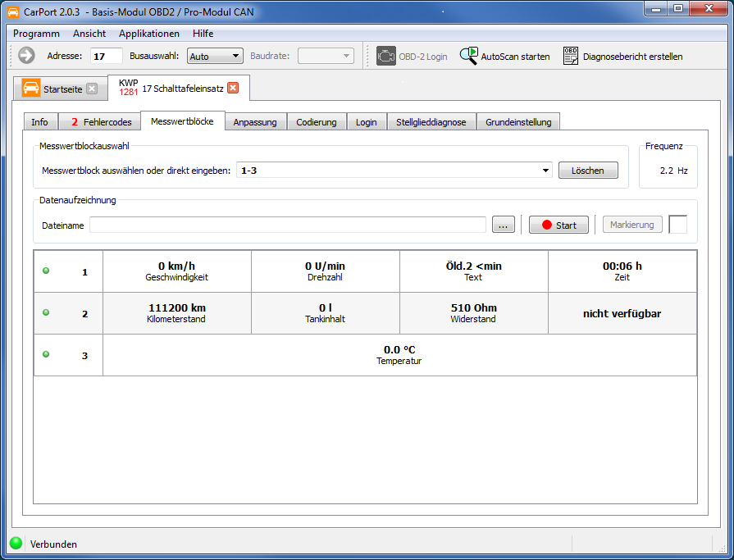Open the Baudrate dropdown
Screen dimensions: 734x560
point(326,56)
